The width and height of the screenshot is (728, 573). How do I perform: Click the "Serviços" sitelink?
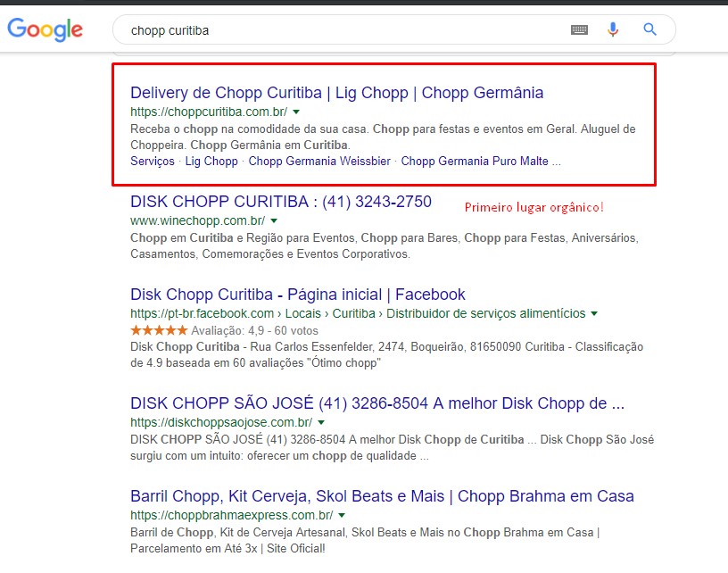[151, 162]
